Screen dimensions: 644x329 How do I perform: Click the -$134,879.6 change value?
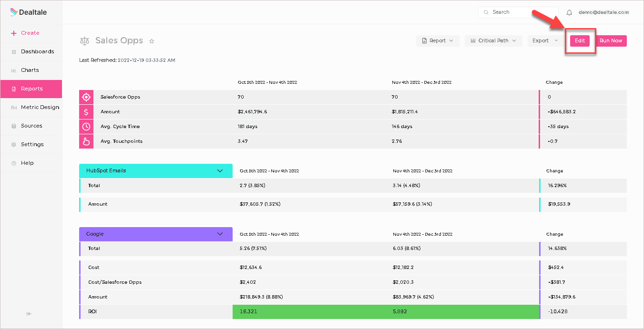point(562,297)
